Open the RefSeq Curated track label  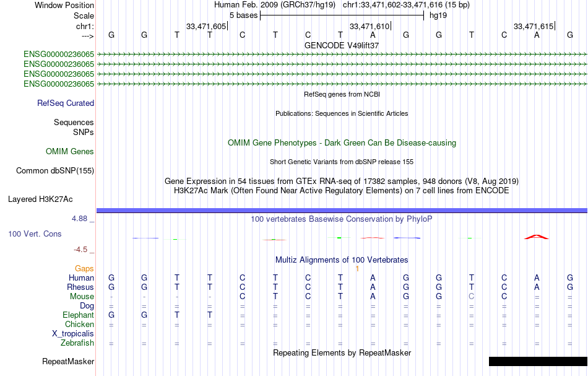click(x=66, y=103)
